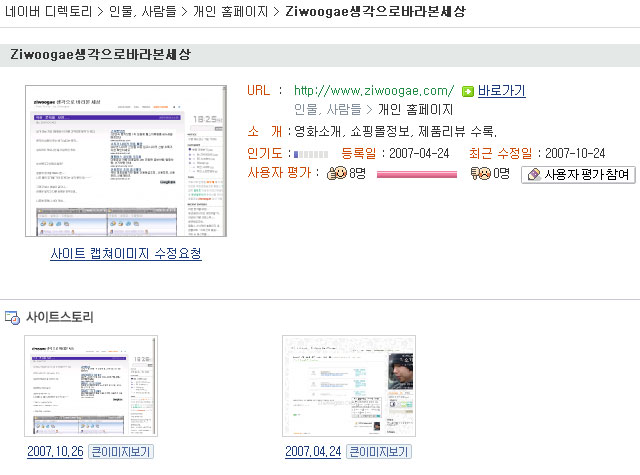Click the green 바로가기 arrow icon
Viewport: 640px width, 475px height.
click(468, 91)
